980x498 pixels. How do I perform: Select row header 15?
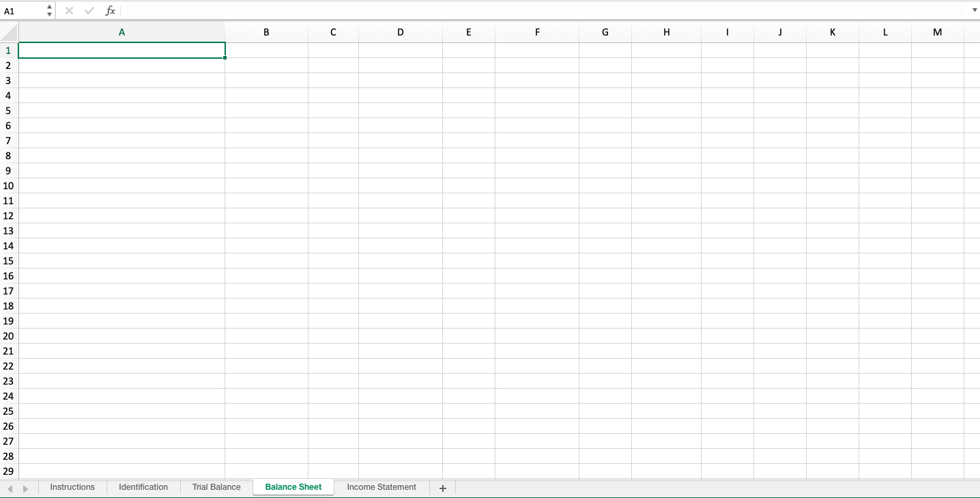click(8, 261)
